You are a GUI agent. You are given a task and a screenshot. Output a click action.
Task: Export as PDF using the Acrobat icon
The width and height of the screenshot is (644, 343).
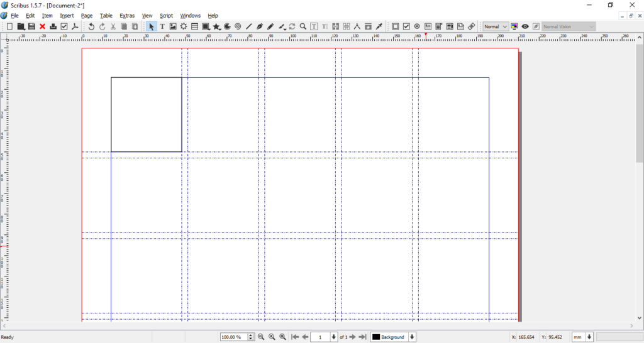75,26
